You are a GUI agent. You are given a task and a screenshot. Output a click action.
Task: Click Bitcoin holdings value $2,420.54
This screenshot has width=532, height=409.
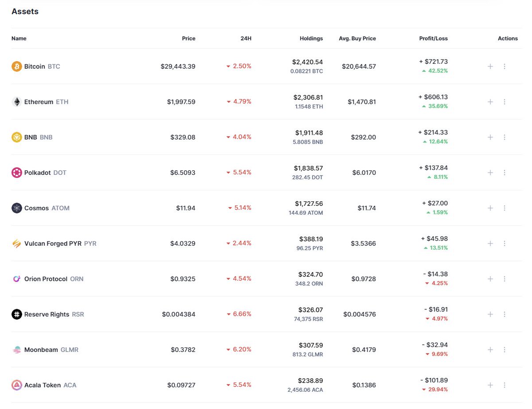[308, 62]
